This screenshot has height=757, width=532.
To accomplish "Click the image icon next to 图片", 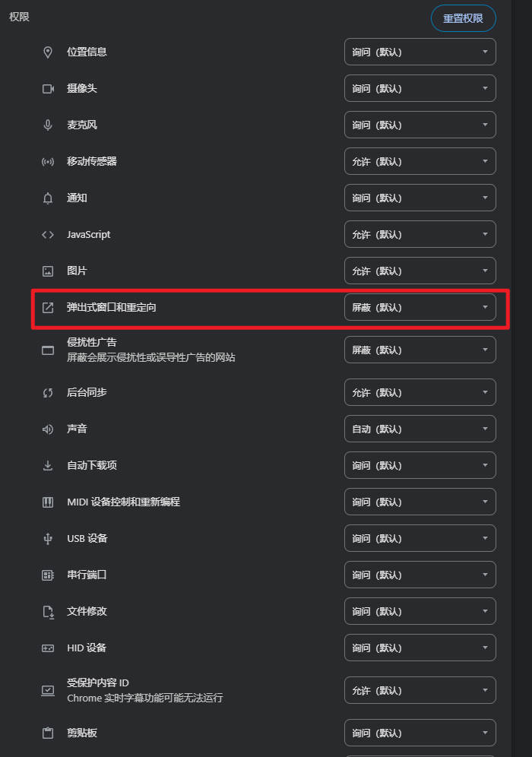I will click(x=47, y=271).
